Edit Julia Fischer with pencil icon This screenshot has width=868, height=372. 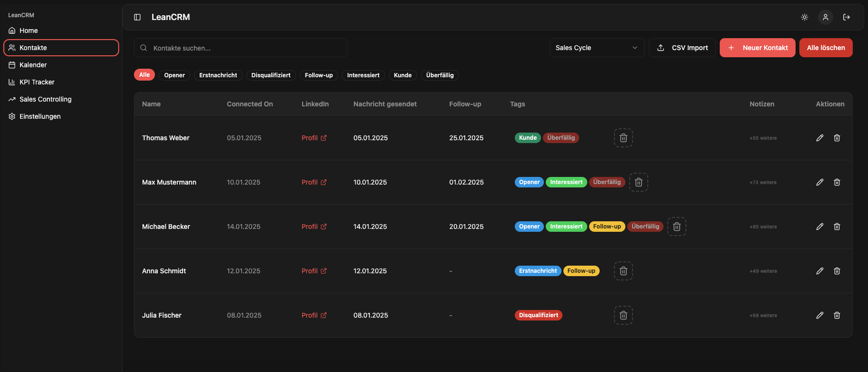[x=820, y=315]
